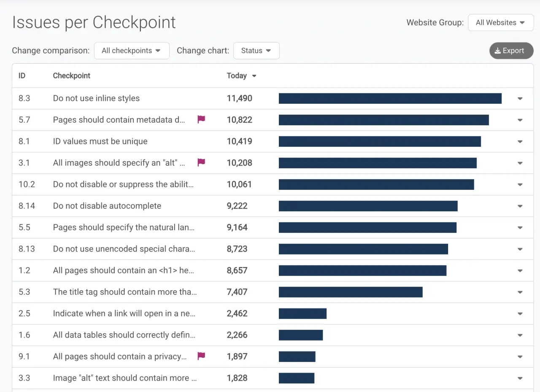Click the 1,897 count value
540x392 pixels.
tap(237, 357)
